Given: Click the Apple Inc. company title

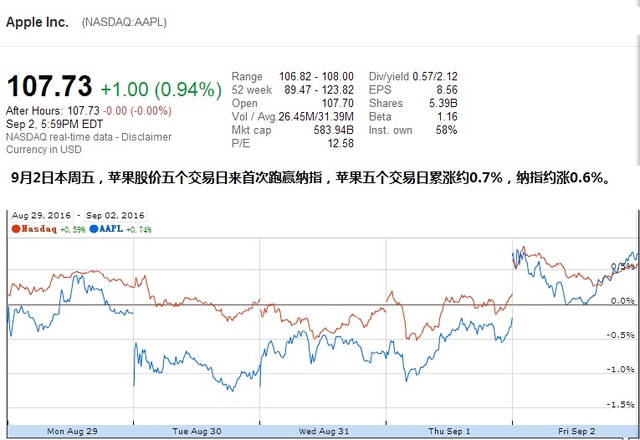Looking at the screenshot, I should (38, 21).
